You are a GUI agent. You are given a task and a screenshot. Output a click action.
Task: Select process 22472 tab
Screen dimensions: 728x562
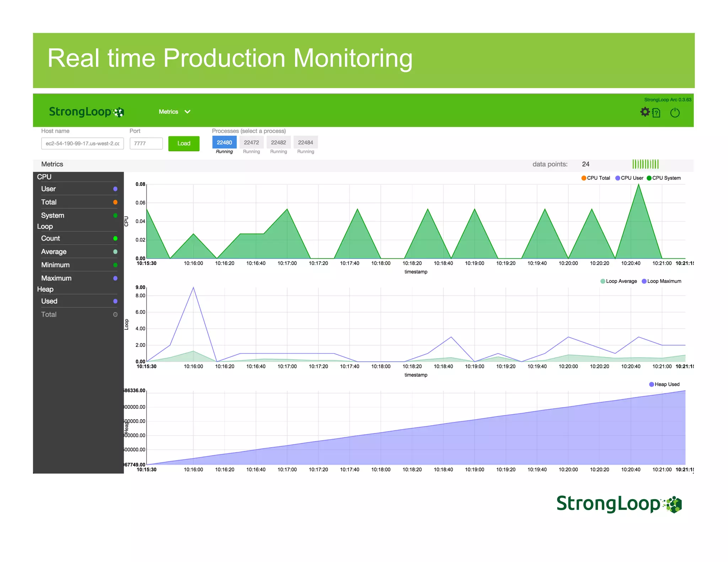[x=251, y=142]
